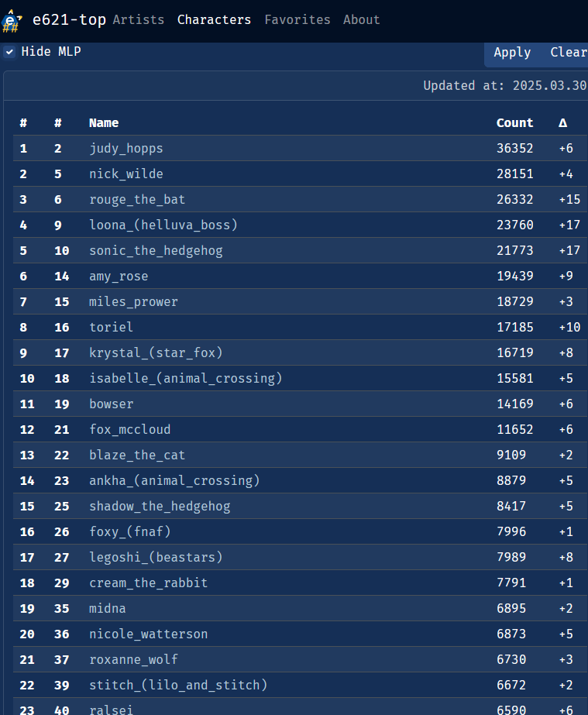
Task: Click cream_the_rabbit row name
Action: (148, 583)
